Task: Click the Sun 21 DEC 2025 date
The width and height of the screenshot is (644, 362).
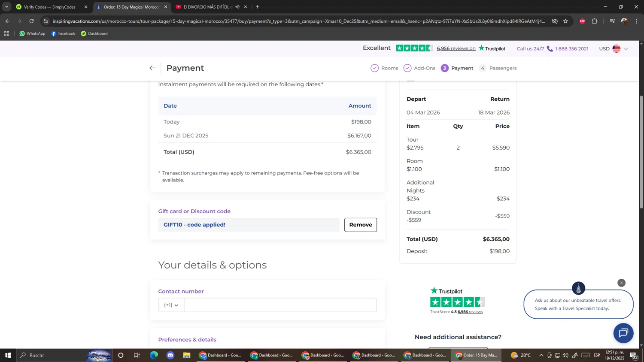Action: [x=186, y=136]
